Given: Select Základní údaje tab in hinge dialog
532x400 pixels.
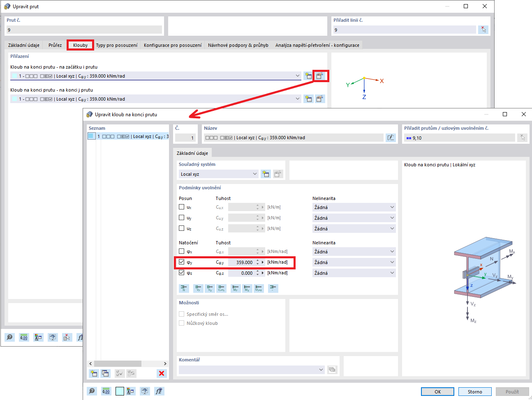Looking at the screenshot, I should pos(192,153).
